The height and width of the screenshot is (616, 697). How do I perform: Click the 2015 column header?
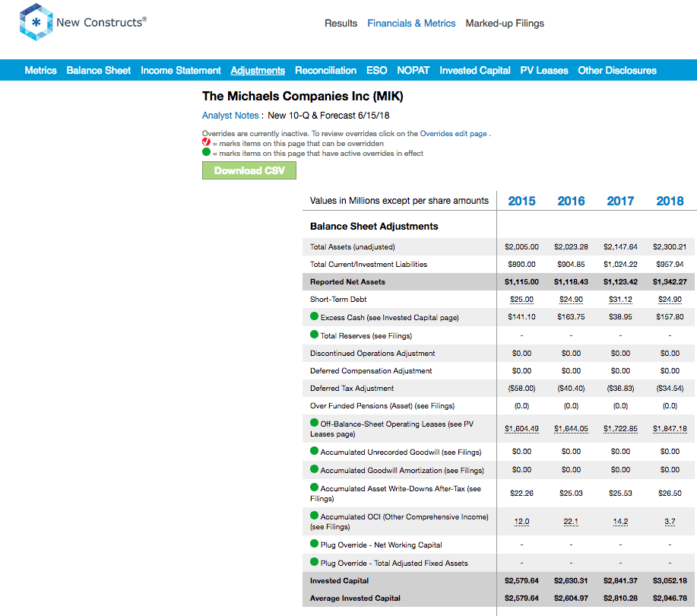522,201
